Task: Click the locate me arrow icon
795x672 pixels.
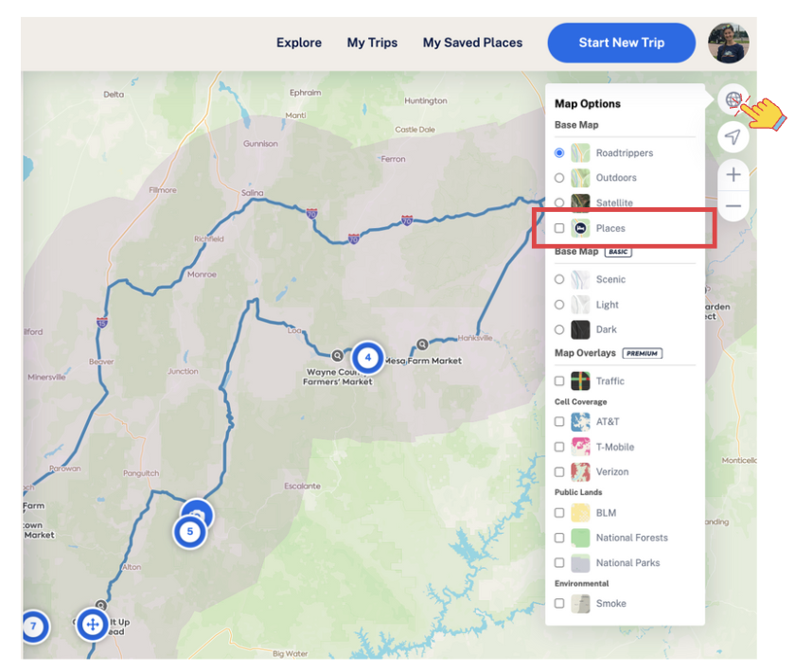Action: (x=733, y=136)
